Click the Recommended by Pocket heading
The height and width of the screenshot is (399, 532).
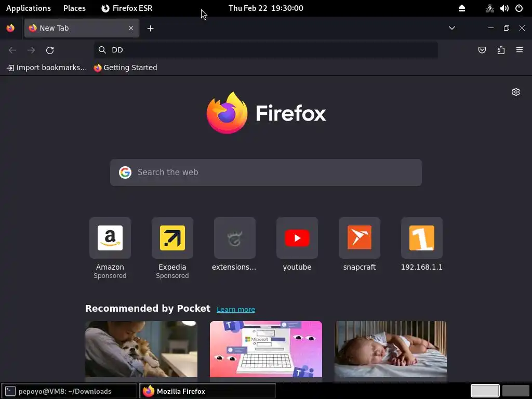(148, 309)
